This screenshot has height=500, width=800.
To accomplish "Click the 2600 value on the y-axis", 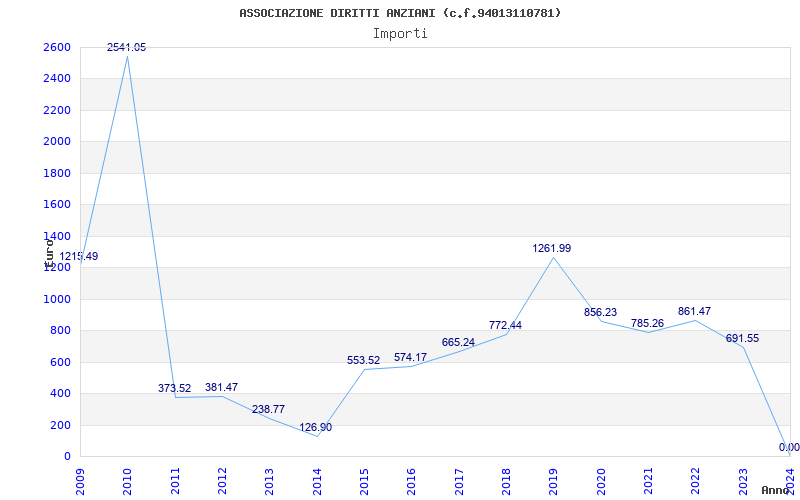I will (57, 48).
